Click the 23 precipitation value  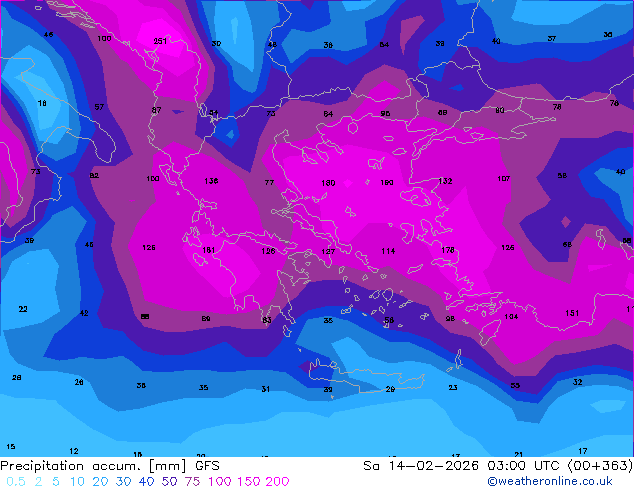coord(453,387)
